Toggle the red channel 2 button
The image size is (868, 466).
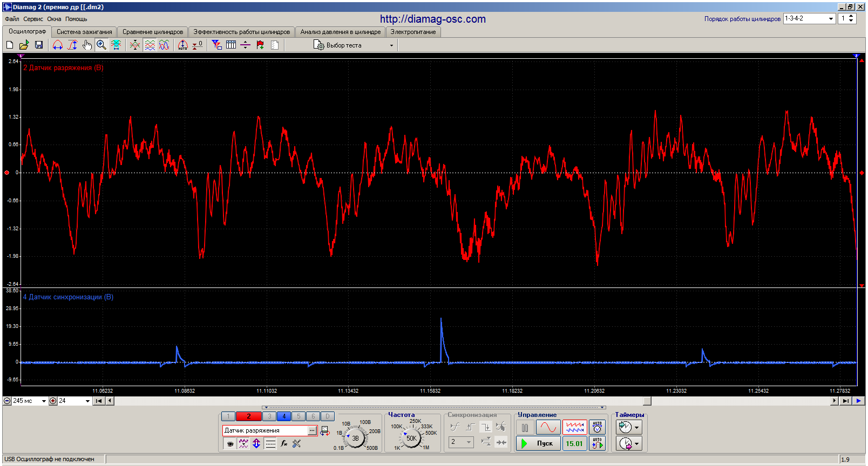tap(248, 416)
